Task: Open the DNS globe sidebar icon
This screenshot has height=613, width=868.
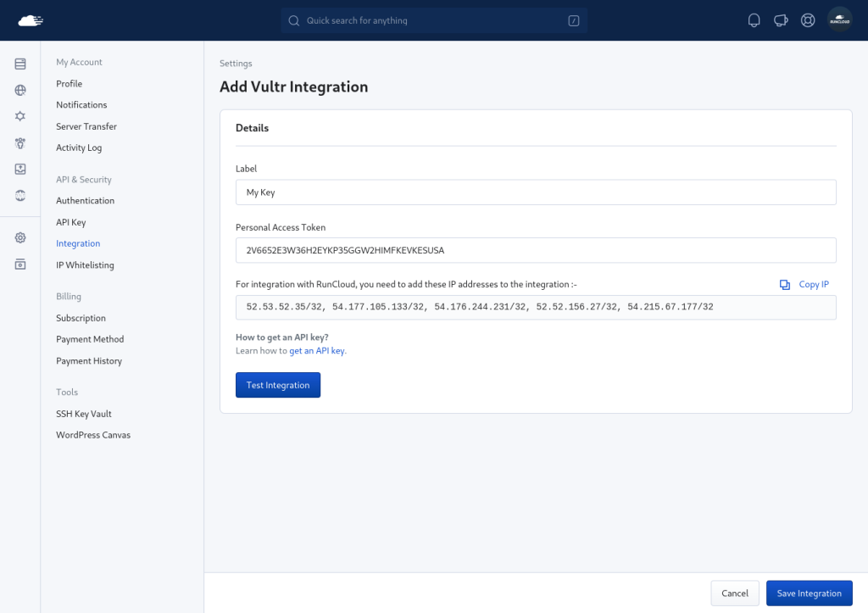Action: tap(20, 196)
